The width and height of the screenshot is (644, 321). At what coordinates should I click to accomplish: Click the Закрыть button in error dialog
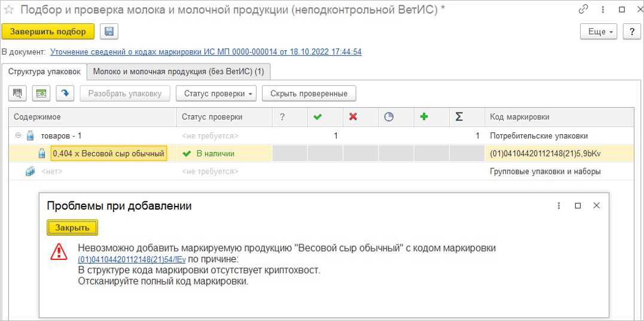tap(72, 228)
